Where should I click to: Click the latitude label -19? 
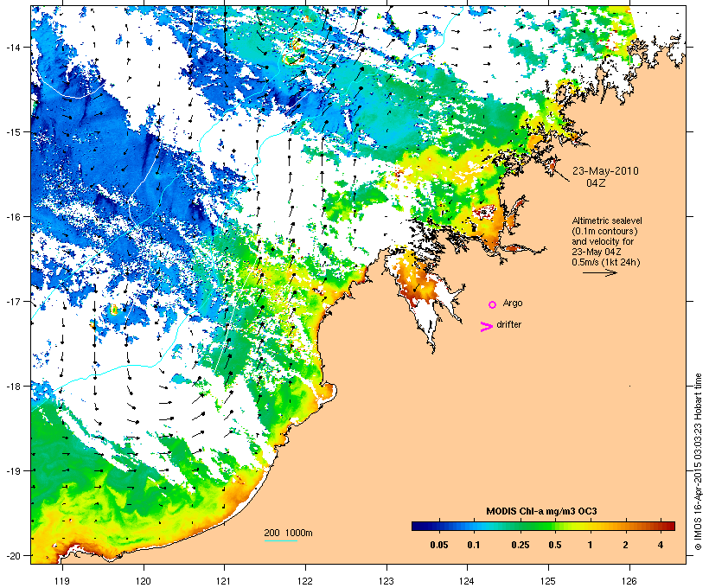tap(12, 471)
